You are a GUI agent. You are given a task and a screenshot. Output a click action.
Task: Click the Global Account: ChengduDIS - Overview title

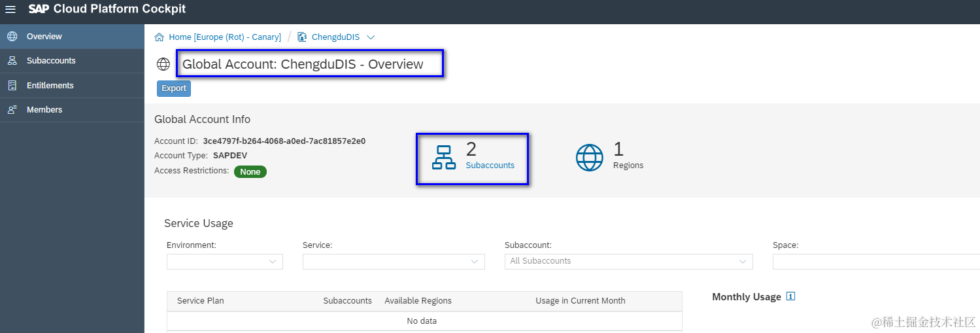(303, 64)
